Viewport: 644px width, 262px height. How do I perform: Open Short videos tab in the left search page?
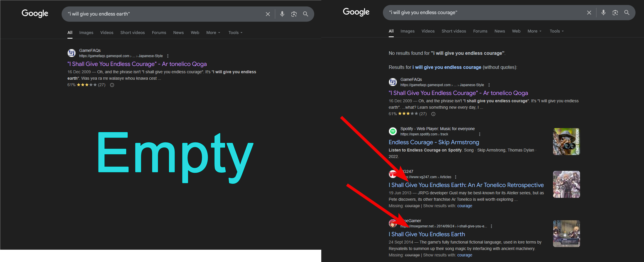[x=133, y=33]
